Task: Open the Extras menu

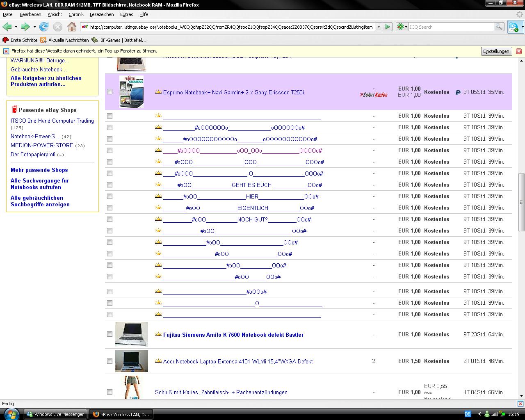Action: (x=126, y=14)
